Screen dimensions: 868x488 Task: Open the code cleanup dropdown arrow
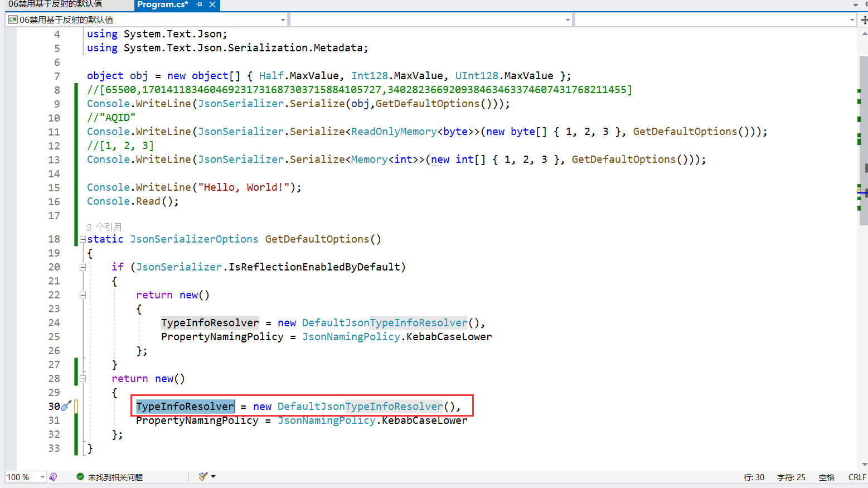pyautogui.click(x=213, y=477)
